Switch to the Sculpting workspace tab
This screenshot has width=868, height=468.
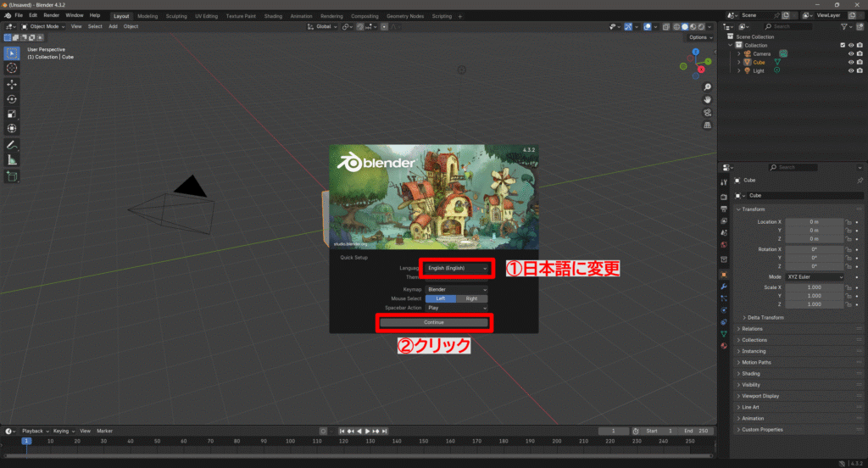point(176,16)
